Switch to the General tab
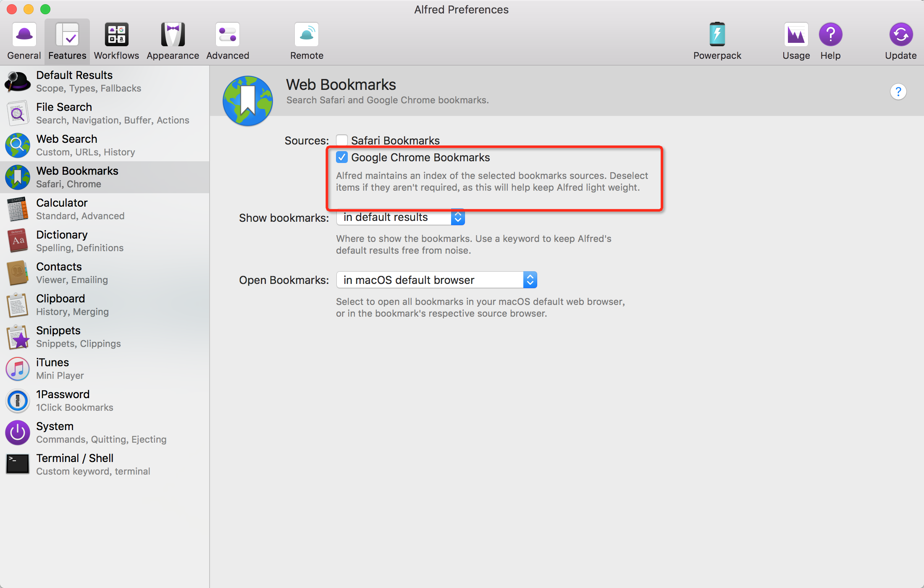Image resolution: width=924 pixels, height=588 pixels. (24, 41)
